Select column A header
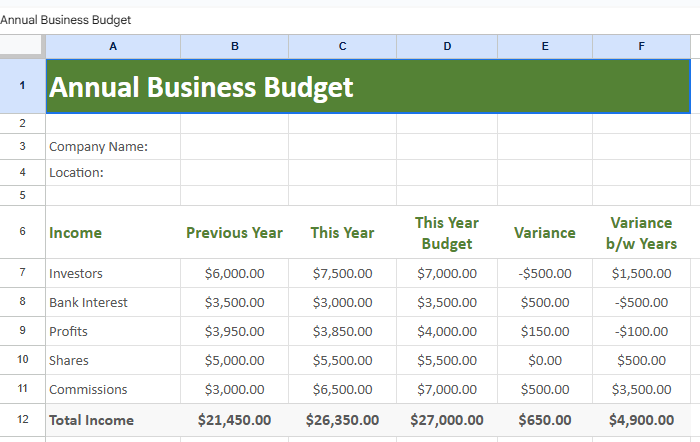 point(113,46)
